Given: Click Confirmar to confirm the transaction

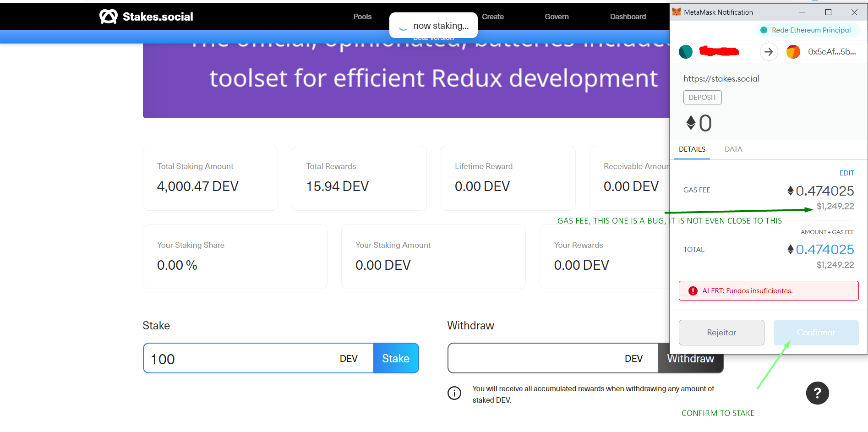Looking at the screenshot, I should [x=816, y=333].
